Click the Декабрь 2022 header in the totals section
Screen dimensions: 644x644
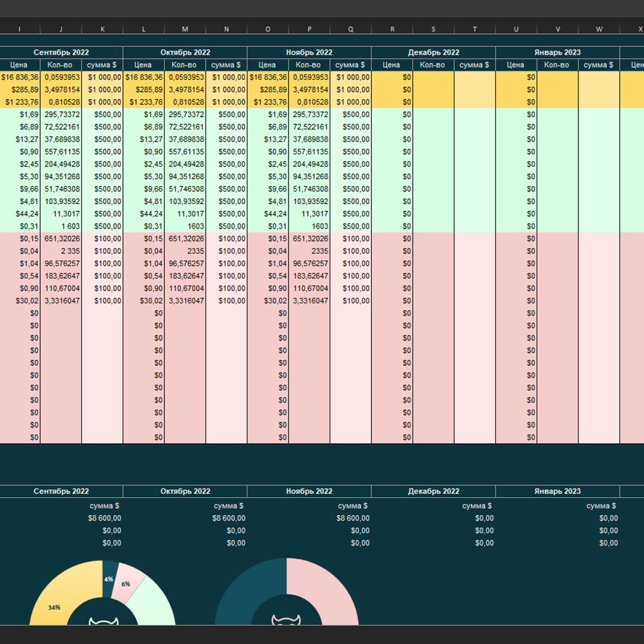click(x=433, y=491)
